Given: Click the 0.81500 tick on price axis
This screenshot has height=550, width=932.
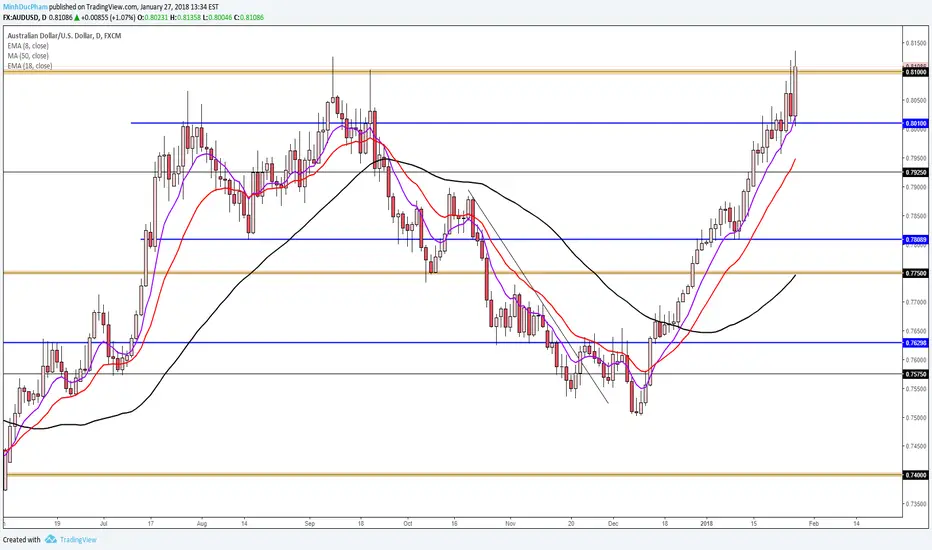Looking at the screenshot, I should point(915,43).
